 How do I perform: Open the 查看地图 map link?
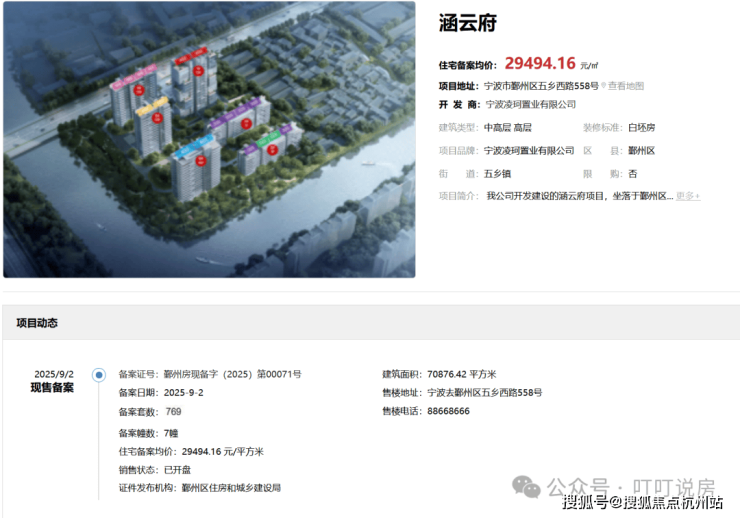[x=625, y=86]
